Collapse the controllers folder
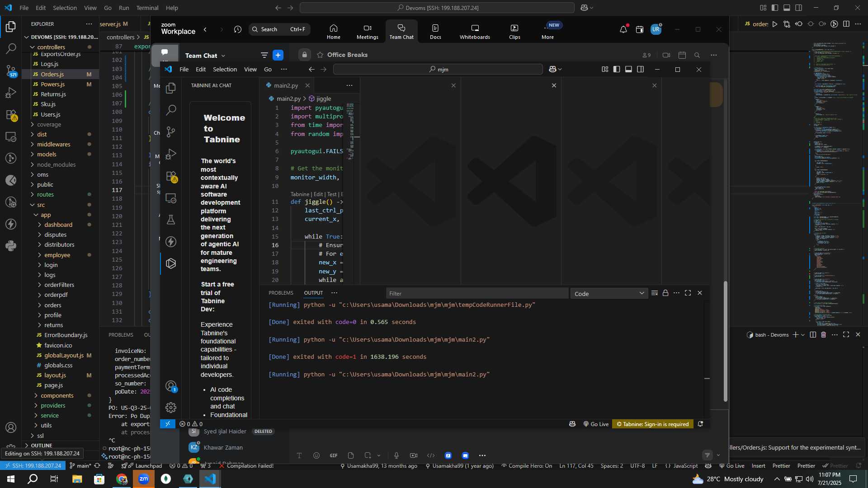This screenshot has height=488, width=868. pos(51,47)
